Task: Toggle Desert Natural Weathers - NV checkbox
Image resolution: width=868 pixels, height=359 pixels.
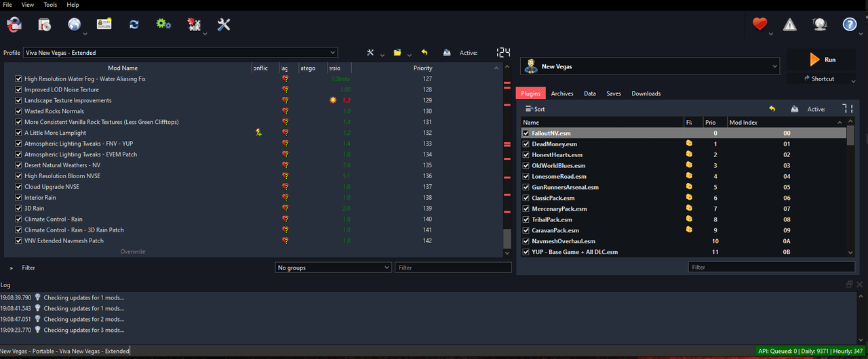Action: click(x=19, y=165)
